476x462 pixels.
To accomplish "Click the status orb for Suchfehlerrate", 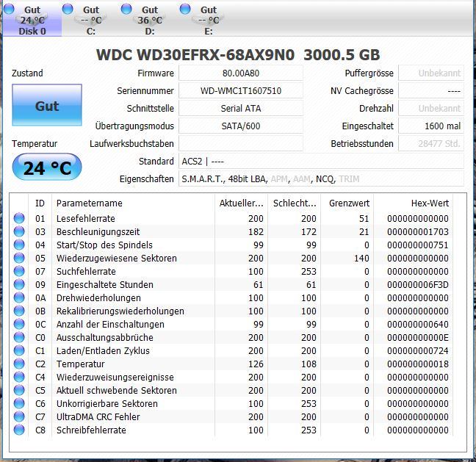I will 19,271.
